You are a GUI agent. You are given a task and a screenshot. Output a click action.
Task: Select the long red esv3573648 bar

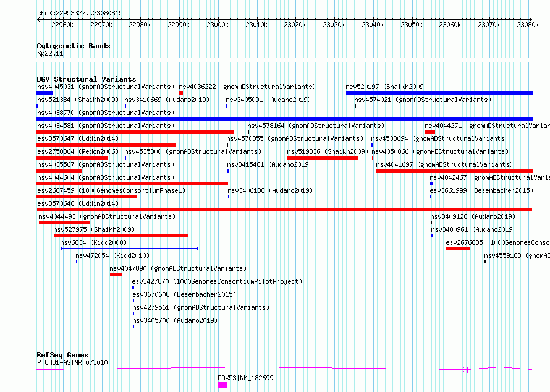pos(284,210)
